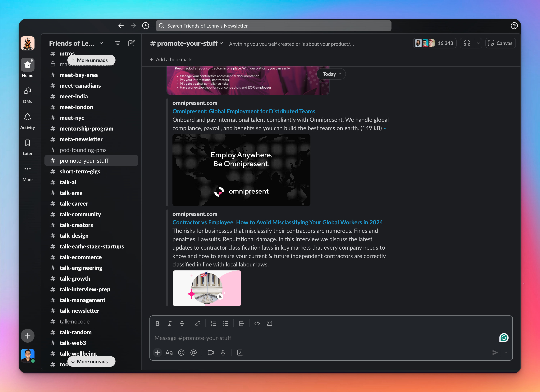Open workspace menu Friends of Le...
Screen dimensions: 540x392
(76, 43)
